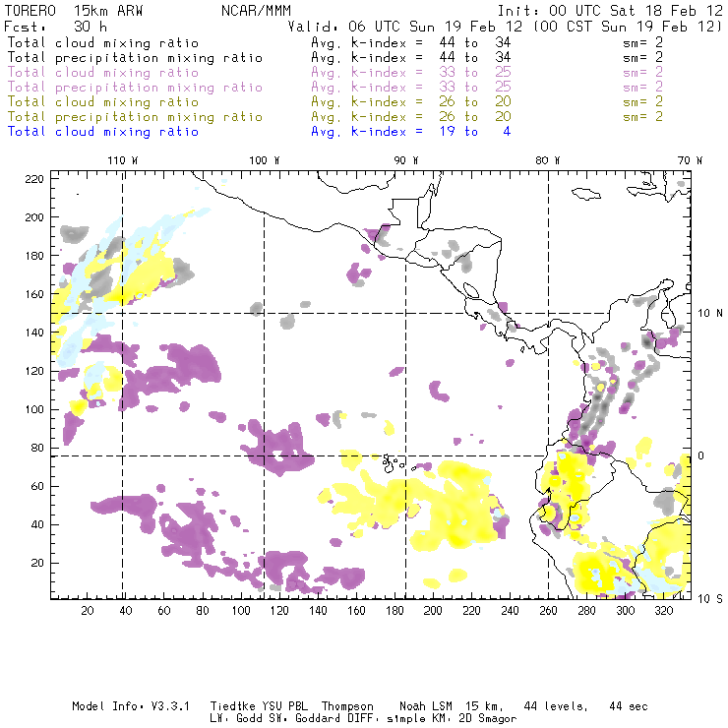
Task: Select the '44 levels,' footer text
Action: click(556, 706)
